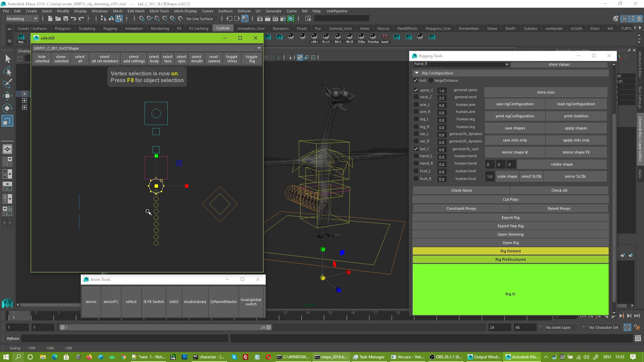Open the New scene icon
This screenshot has width=644, height=362.
click(x=50, y=19)
